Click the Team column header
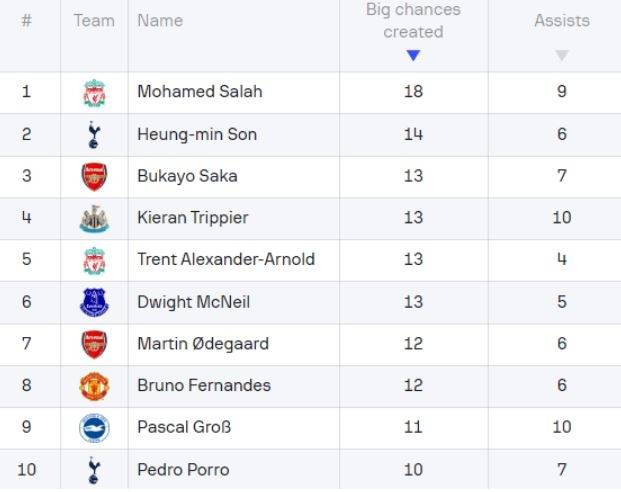This screenshot has width=621, height=492. pyautogui.click(x=94, y=21)
